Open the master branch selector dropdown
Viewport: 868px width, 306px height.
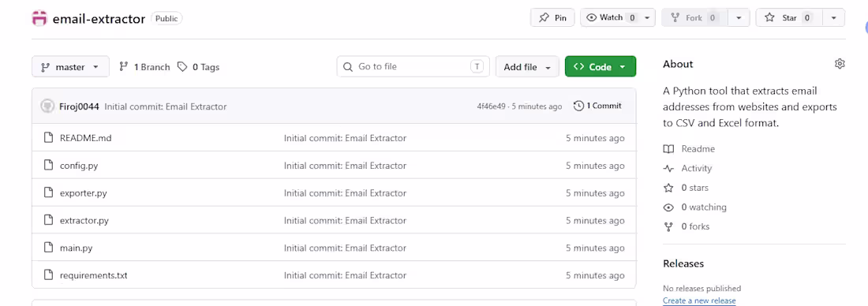[70, 67]
